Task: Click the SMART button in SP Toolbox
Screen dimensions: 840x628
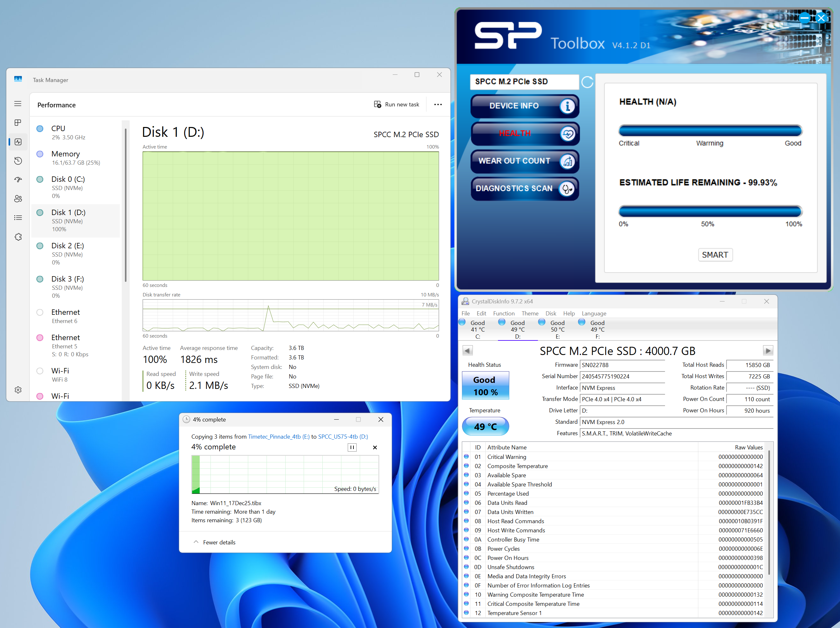Action: (715, 255)
